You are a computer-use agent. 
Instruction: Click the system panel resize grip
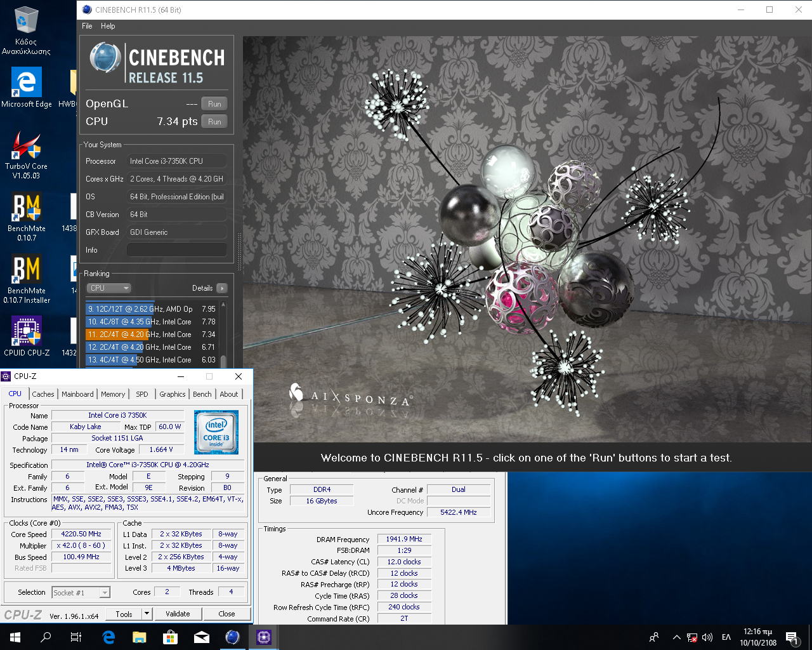[239, 251]
